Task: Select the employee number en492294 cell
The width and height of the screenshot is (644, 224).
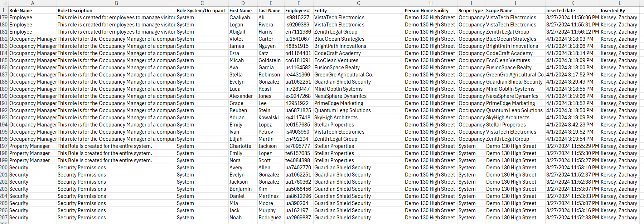Action: (297, 139)
